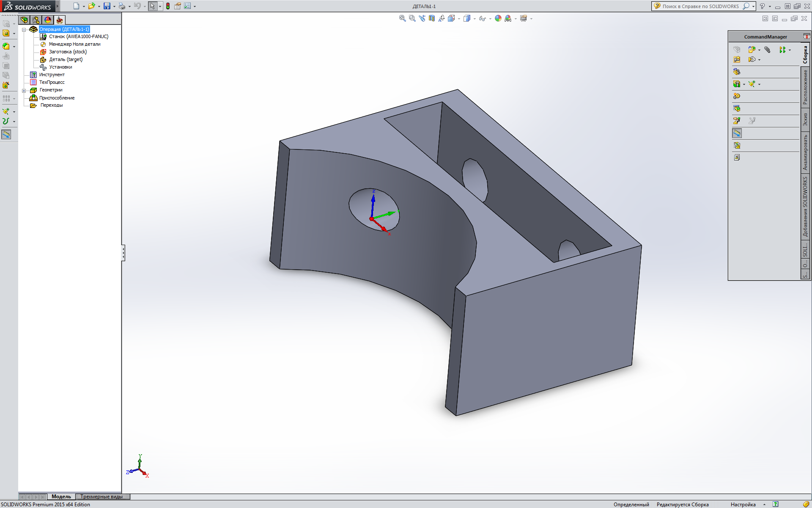Click the Section View icon
This screenshot has height=508, width=812.
(x=431, y=18)
